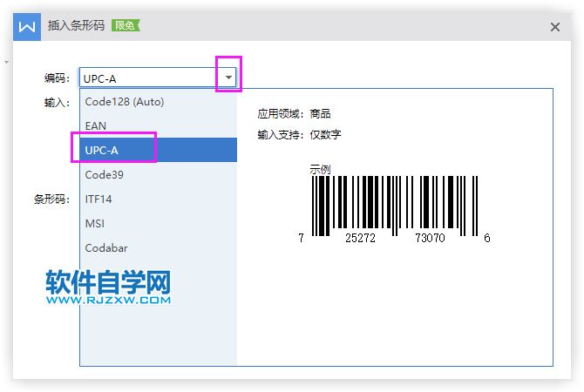Choose EAN encoding option
The image size is (584, 392).
click(x=159, y=125)
